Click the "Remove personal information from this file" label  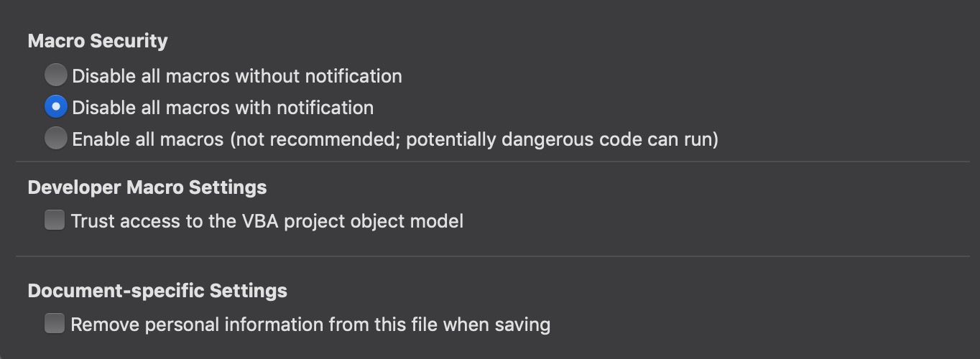[255, 324]
